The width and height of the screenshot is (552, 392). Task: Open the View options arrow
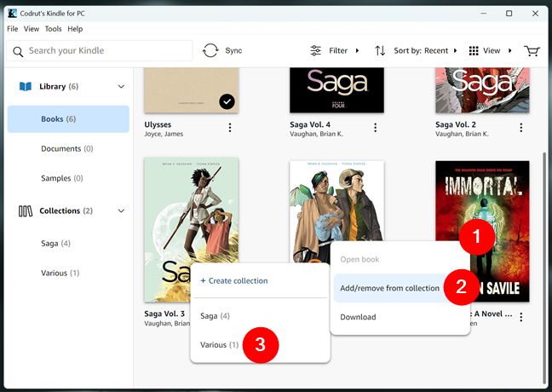[509, 51]
